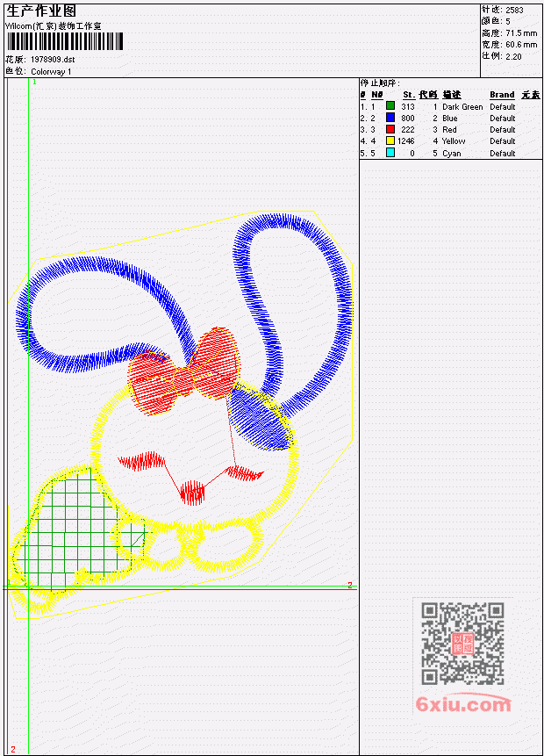Image resolution: width=544 pixels, height=756 pixels.
Task: Click stitch count 0 for Cyan
Action: tap(412, 154)
